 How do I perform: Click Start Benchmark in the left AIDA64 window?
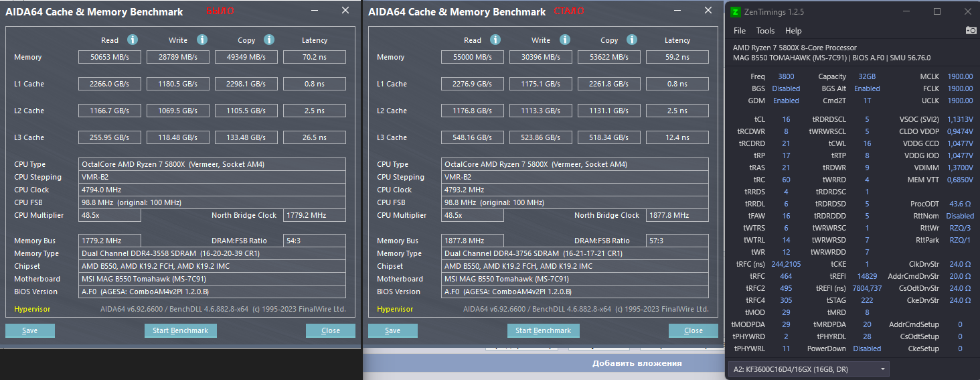coord(181,330)
